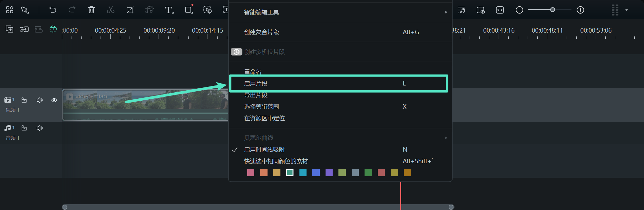This screenshot has width=644, height=210.
Task: Toggle visibility of 视频 1 track
Action: pos(54,100)
